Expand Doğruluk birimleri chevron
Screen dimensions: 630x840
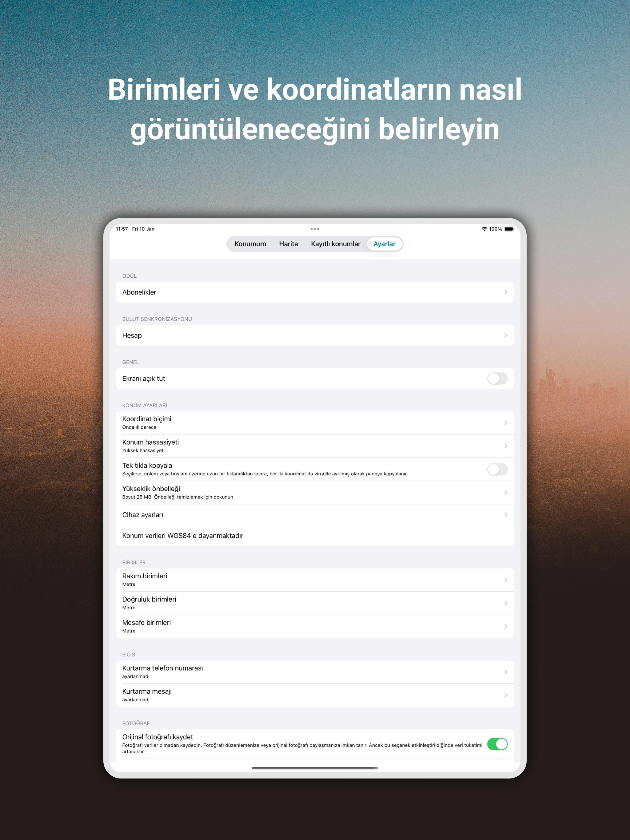coord(505,603)
